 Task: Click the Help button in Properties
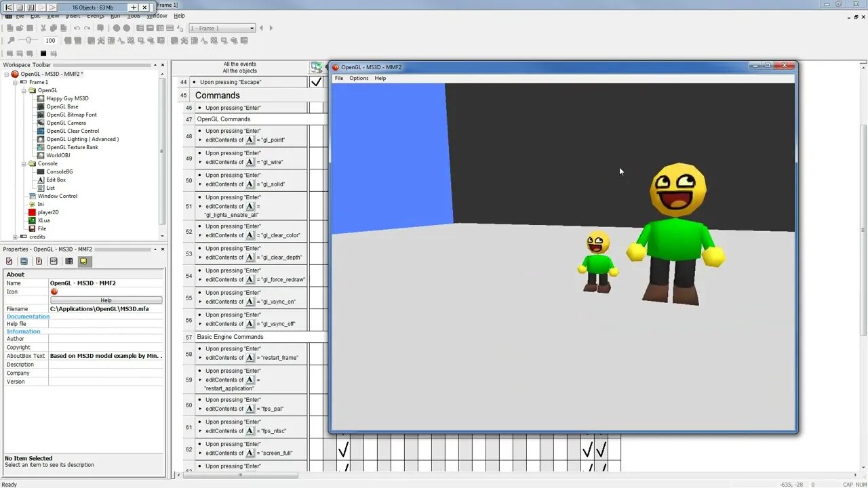(106, 300)
